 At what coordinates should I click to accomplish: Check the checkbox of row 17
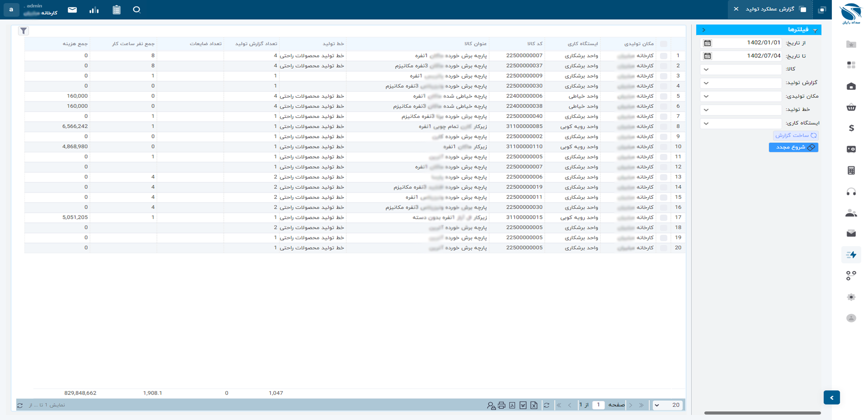click(x=663, y=217)
